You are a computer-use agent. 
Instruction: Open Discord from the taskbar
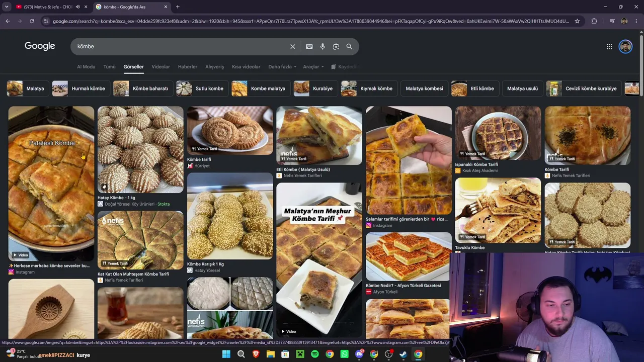[x=359, y=354]
